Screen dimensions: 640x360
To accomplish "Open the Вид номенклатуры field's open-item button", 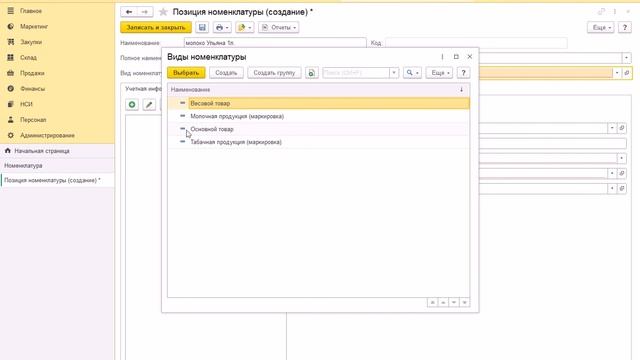I will click(x=627, y=73).
